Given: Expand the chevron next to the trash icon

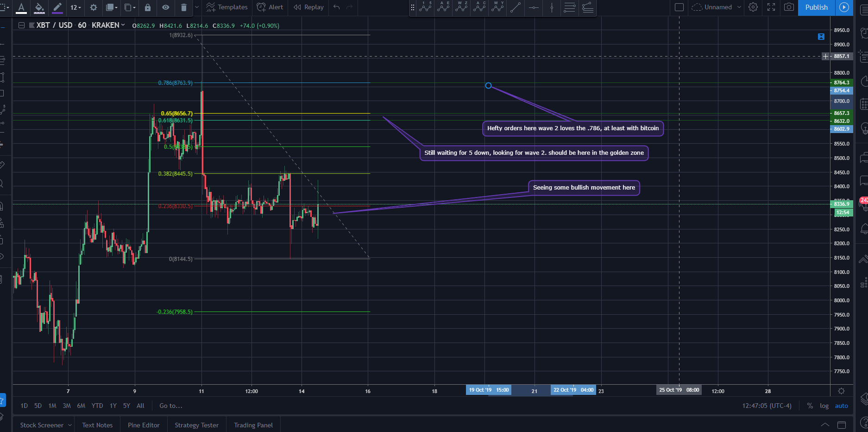Looking at the screenshot, I should (x=197, y=7).
